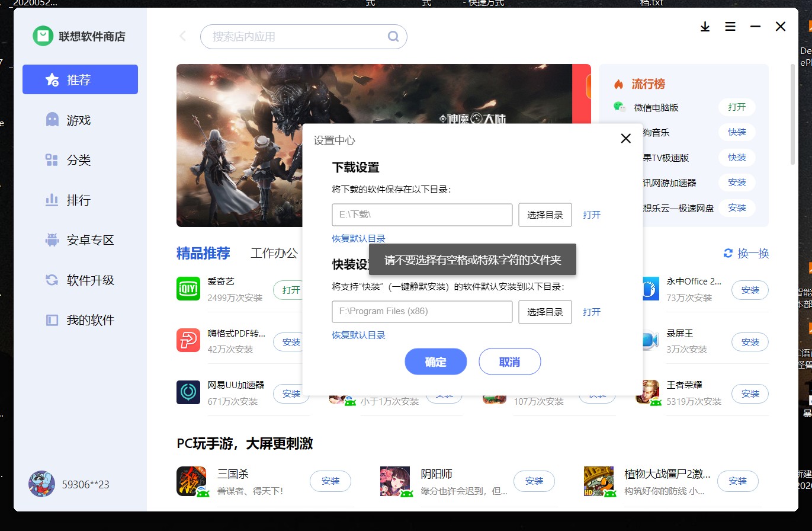The width and height of the screenshot is (812, 531).
Task: Click 打开 for 微信电脑版
Action: tap(737, 107)
